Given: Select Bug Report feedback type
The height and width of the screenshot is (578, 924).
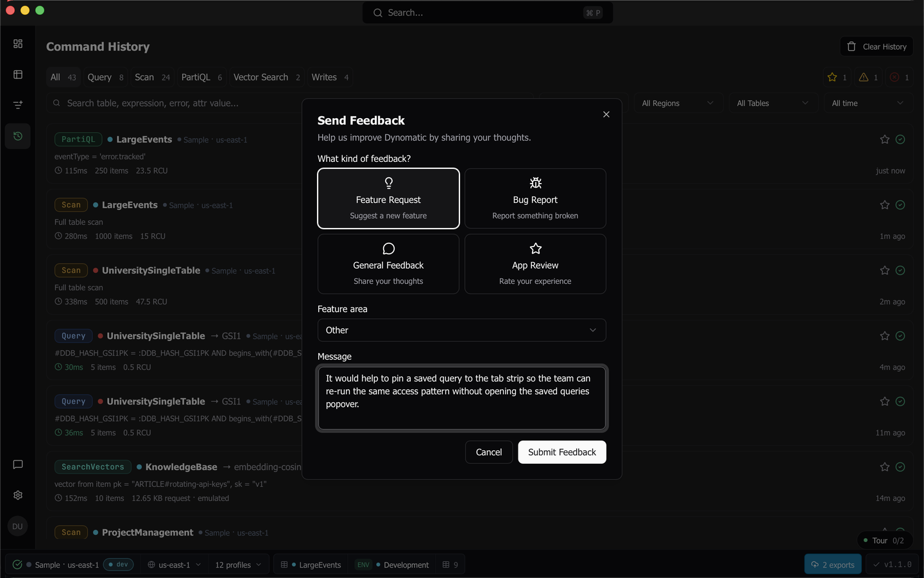Looking at the screenshot, I should [x=535, y=198].
